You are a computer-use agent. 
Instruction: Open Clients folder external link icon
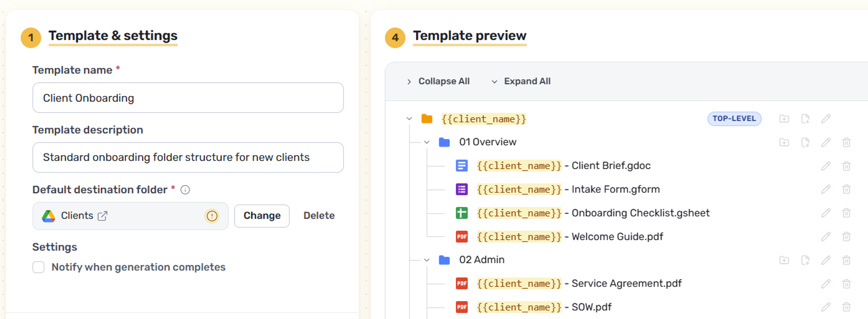(102, 216)
